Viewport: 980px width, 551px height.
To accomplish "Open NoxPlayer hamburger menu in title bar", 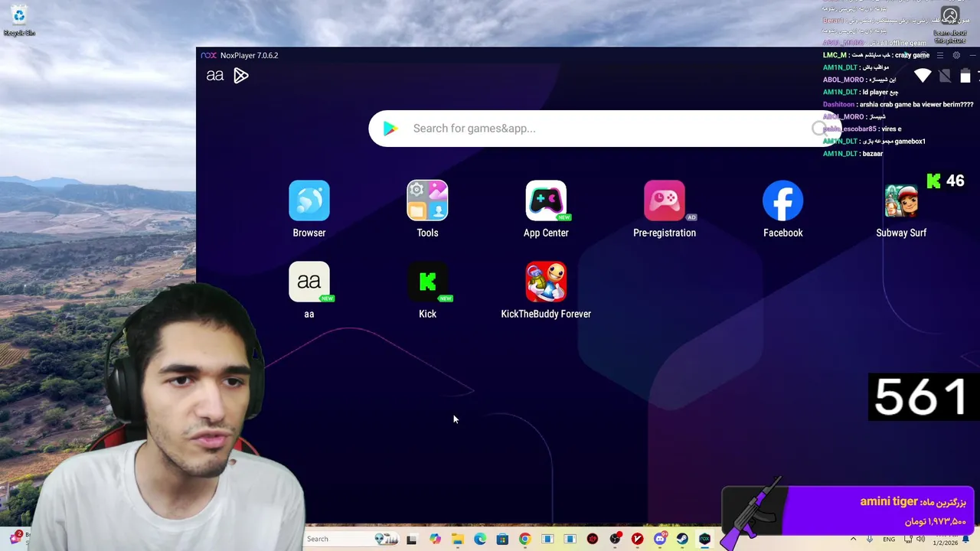I will [940, 55].
